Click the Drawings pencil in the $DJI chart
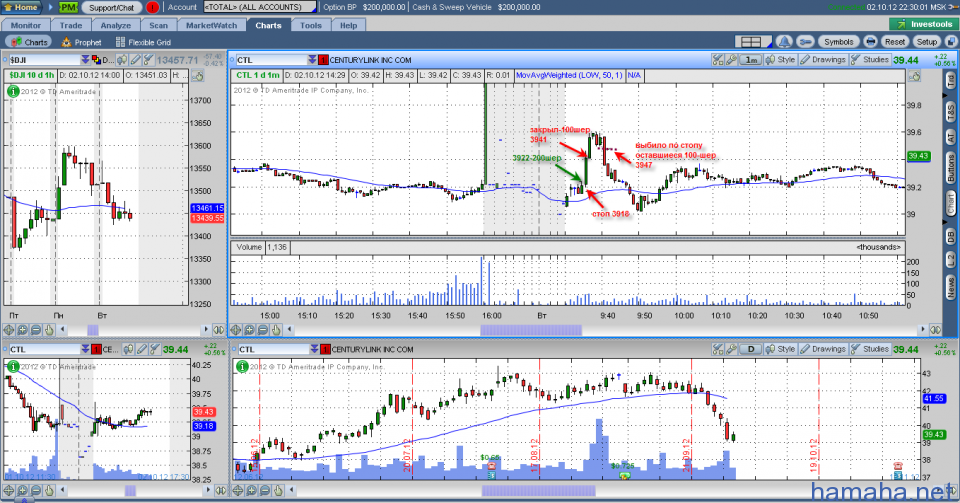960x503 pixels. coord(136,60)
